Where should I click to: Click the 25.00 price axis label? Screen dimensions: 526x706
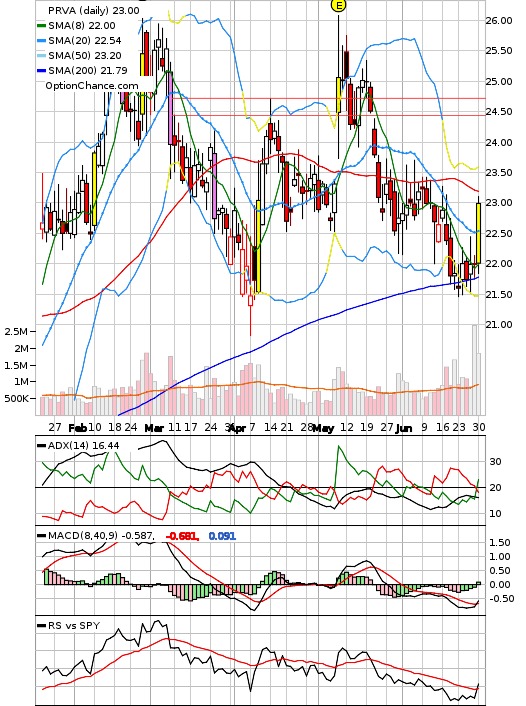[x=499, y=81]
